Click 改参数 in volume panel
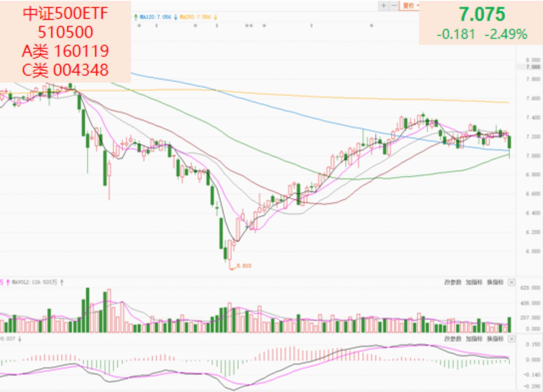Viewport: 543px width, 392px height. 452,282
